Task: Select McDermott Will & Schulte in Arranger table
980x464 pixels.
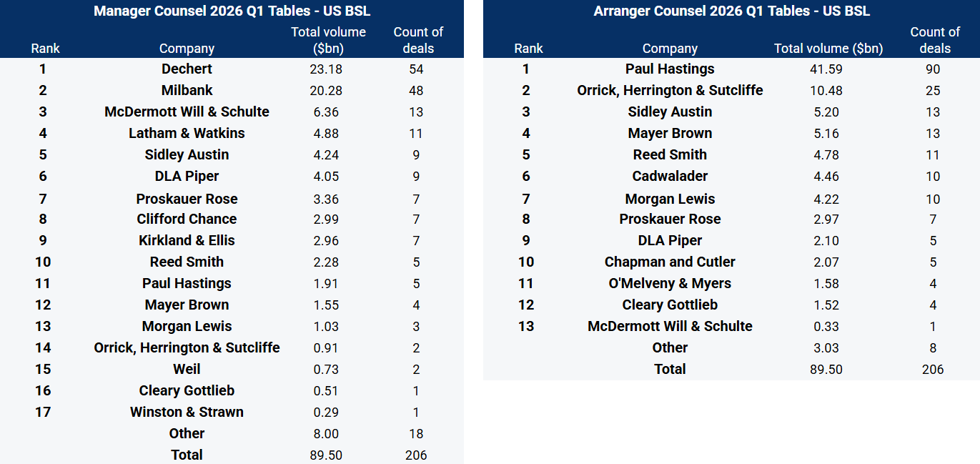Action: pos(670,327)
